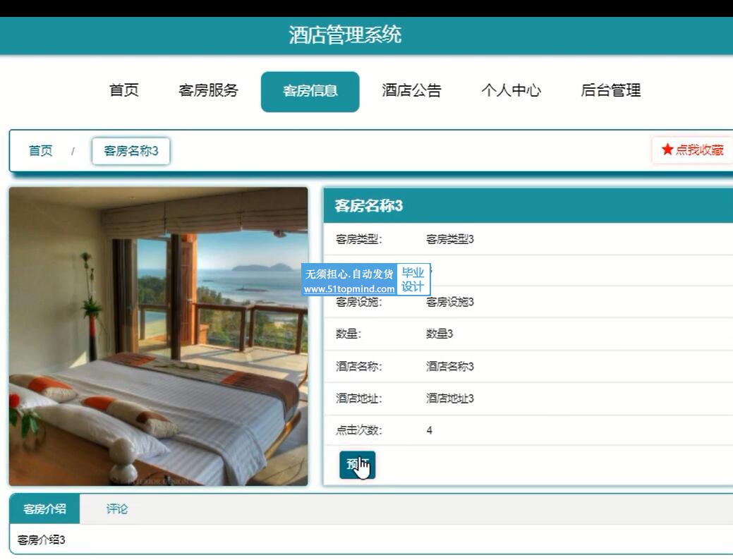Click the 客房名称3 panel header

[x=369, y=206]
